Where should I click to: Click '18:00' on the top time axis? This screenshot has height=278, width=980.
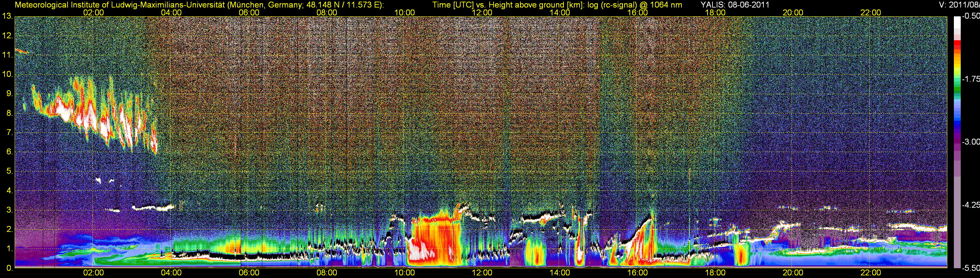(715, 12)
